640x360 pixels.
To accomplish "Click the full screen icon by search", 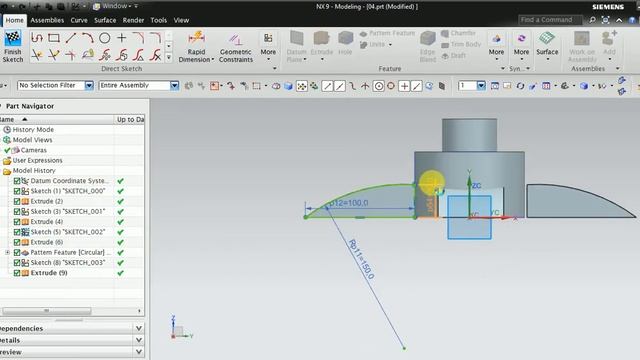I will 606,20.
